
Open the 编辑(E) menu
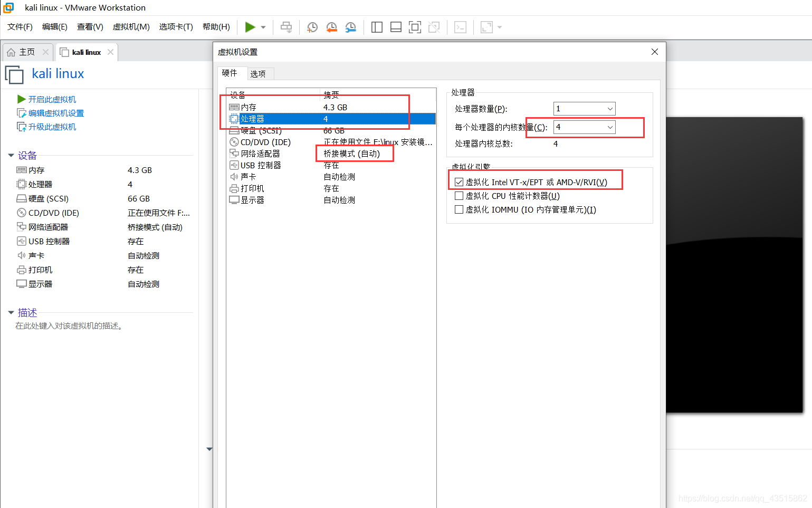coord(54,27)
